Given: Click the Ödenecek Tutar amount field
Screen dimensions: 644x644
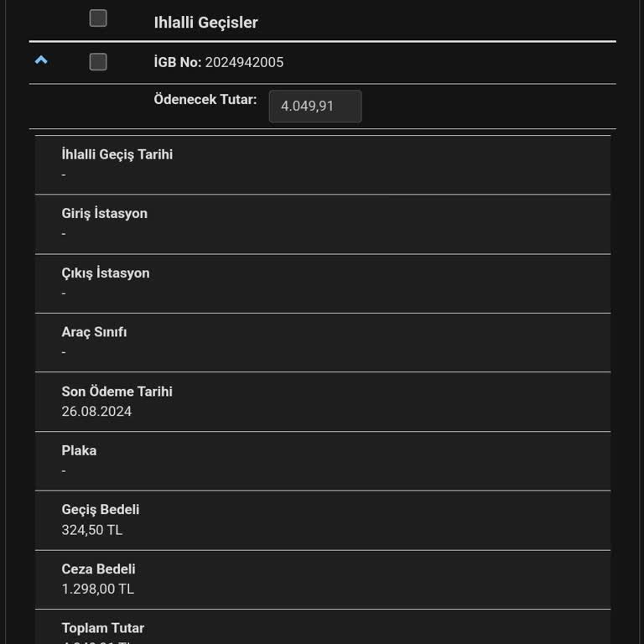Looking at the screenshot, I should (x=314, y=106).
